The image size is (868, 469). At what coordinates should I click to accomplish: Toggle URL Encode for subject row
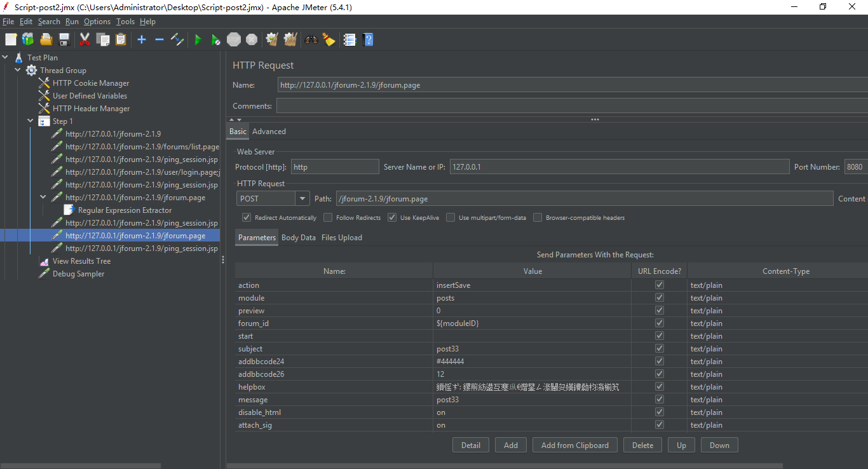click(660, 349)
